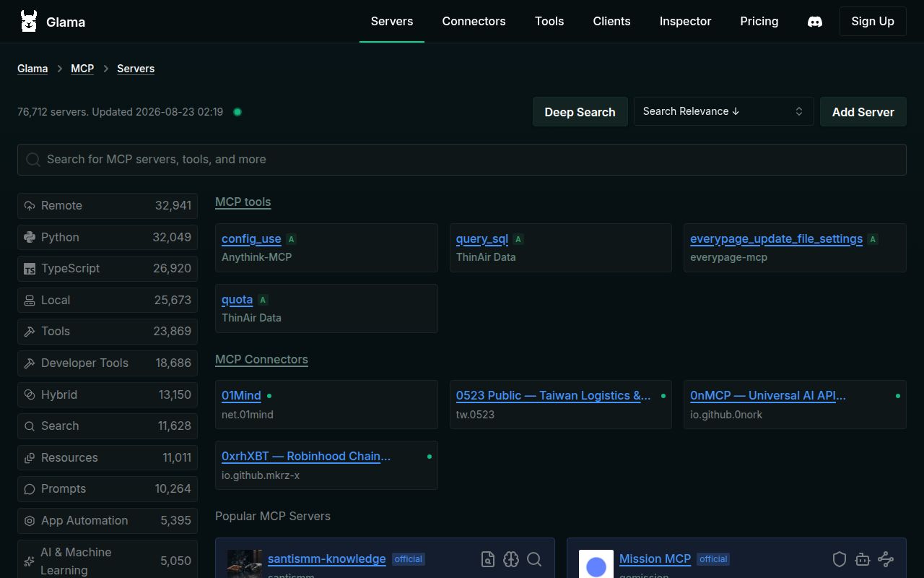Viewport: 924px width, 578px height.
Task: Open the MCP breadcrumb link
Action: [82, 69]
